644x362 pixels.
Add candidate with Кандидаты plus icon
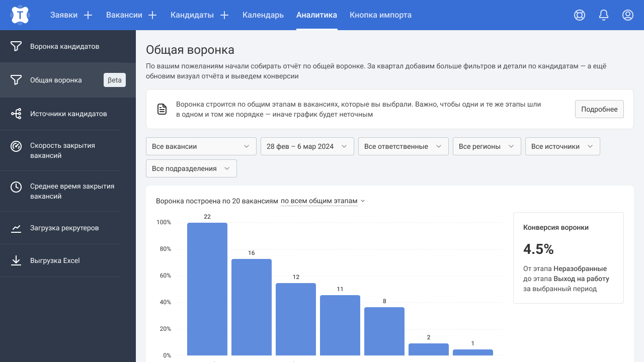tap(224, 15)
